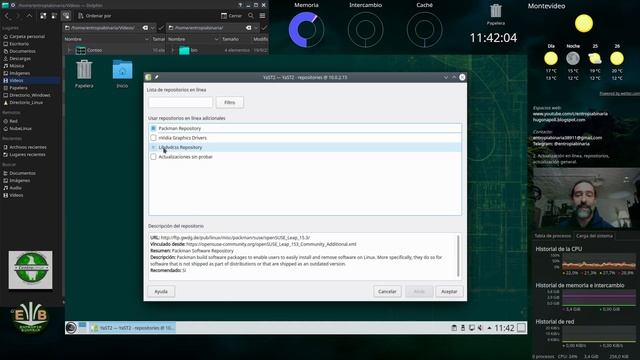The height and width of the screenshot is (360, 640).
Task: Open Lugares recientes in Dolphin sidebar
Action: pyautogui.click(x=27, y=154)
